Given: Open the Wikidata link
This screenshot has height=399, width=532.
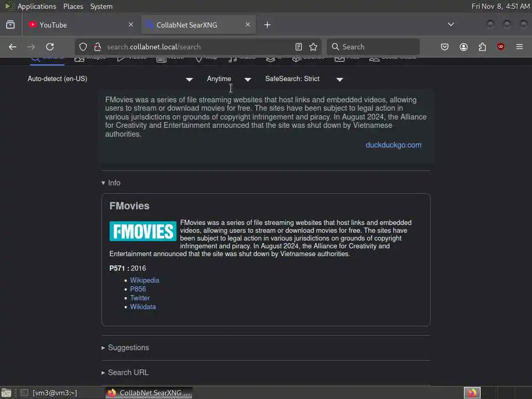Looking at the screenshot, I should [143, 307].
